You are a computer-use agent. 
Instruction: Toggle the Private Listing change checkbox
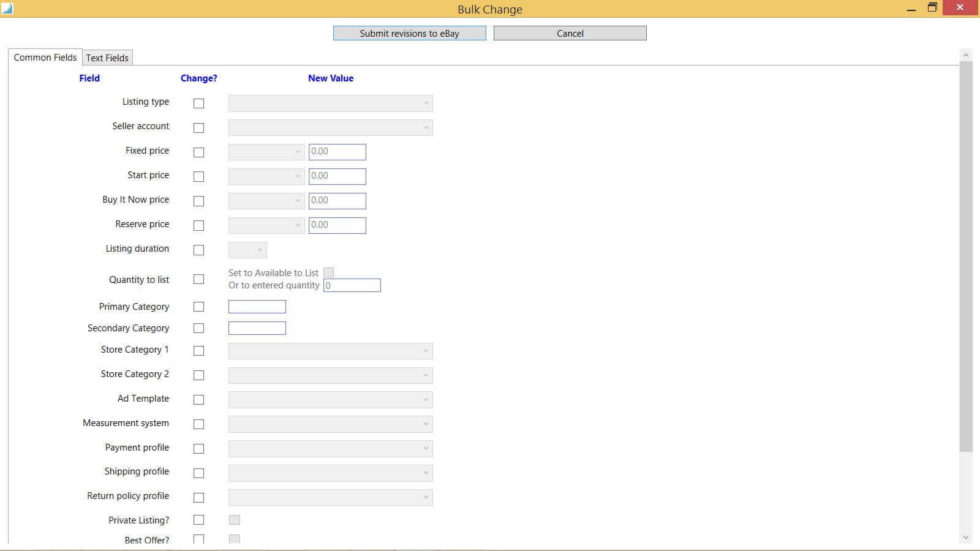click(198, 520)
